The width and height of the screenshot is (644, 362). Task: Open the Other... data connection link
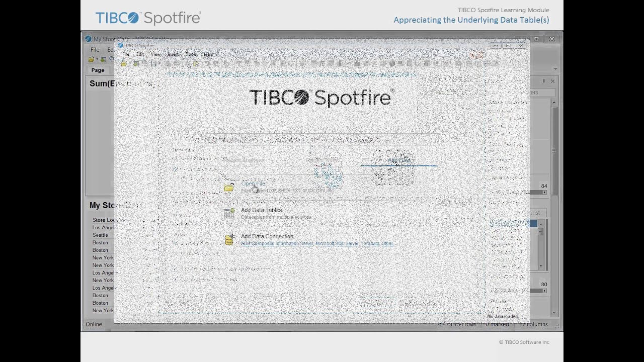(x=388, y=244)
